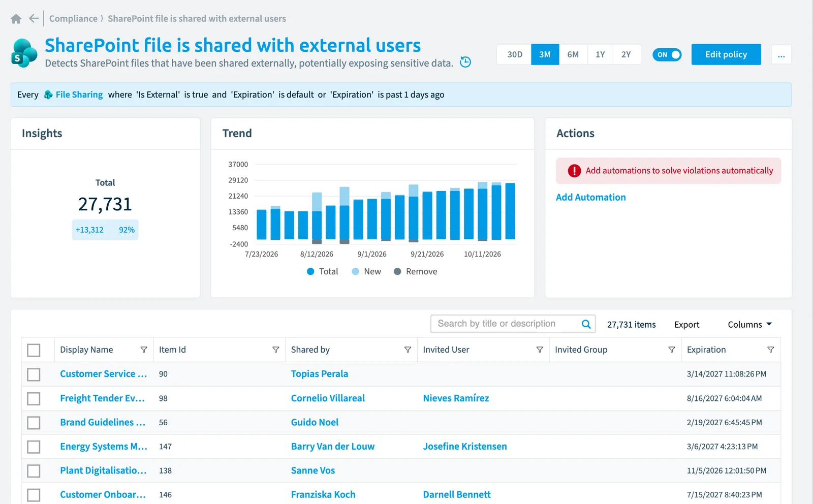813x504 pixels.
Task: Select the 30D time range
Action: [515, 54]
